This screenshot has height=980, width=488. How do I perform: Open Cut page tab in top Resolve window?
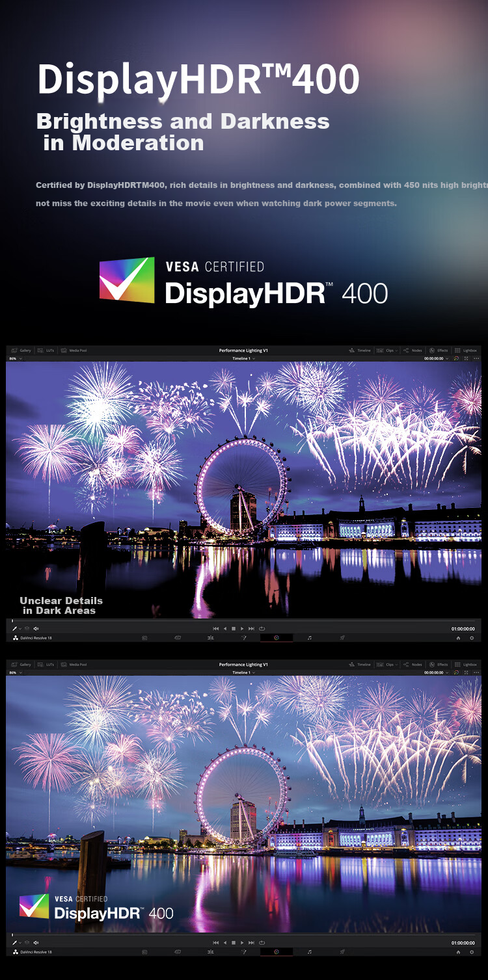[x=178, y=638]
